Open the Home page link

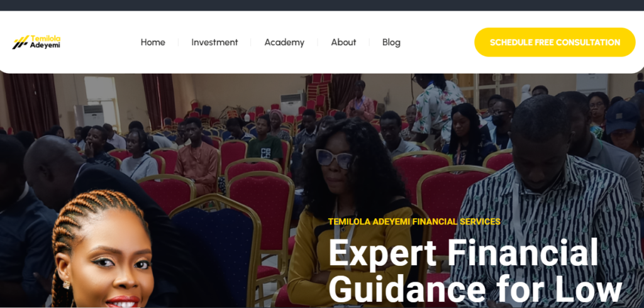pyautogui.click(x=153, y=42)
